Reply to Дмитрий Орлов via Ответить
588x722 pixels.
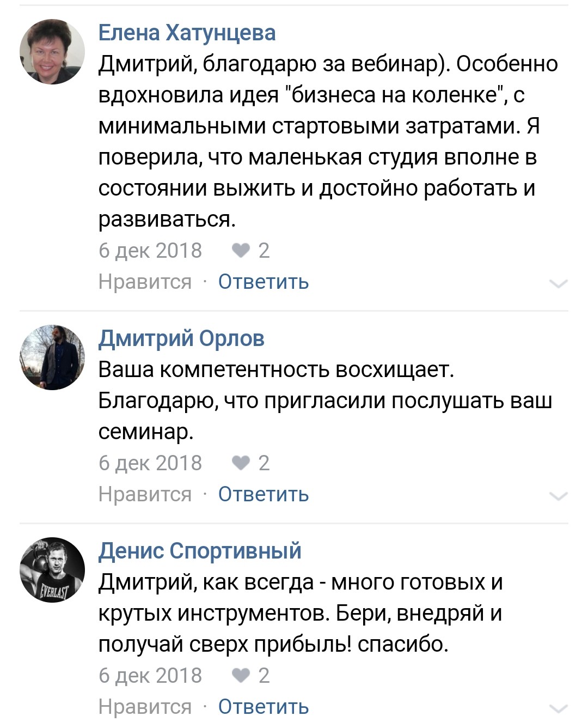pos(264,494)
